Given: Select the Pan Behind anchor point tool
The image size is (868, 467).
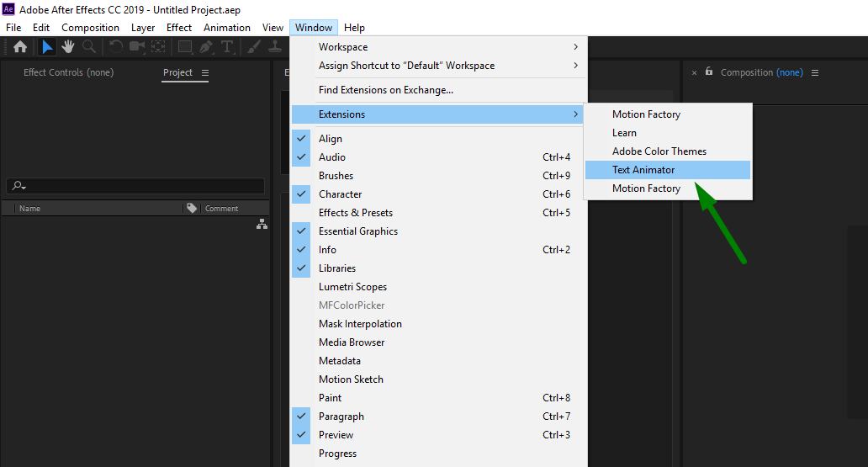Looking at the screenshot, I should (x=158, y=47).
